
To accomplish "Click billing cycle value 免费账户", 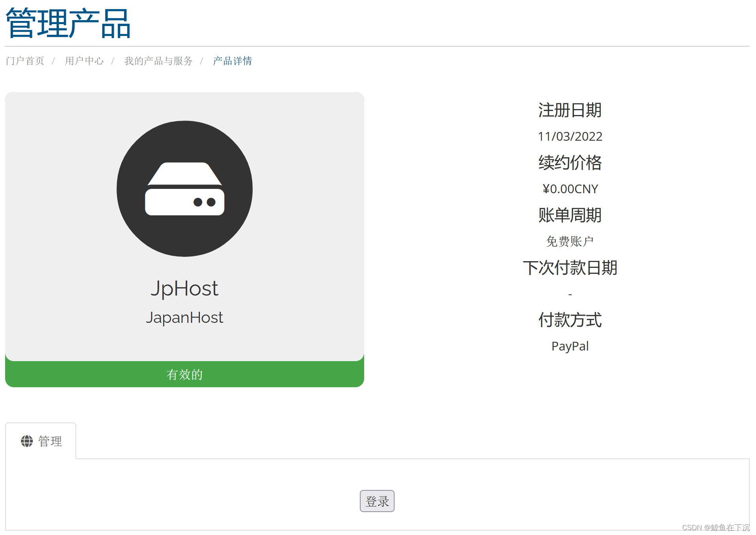I will click(570, 241).
